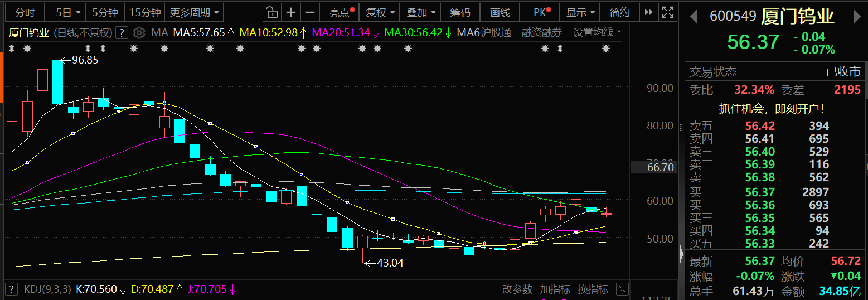The width and height of the screenshot is (868, 300).
Task: Click the stock code 600549
Action: coord(733,17)
